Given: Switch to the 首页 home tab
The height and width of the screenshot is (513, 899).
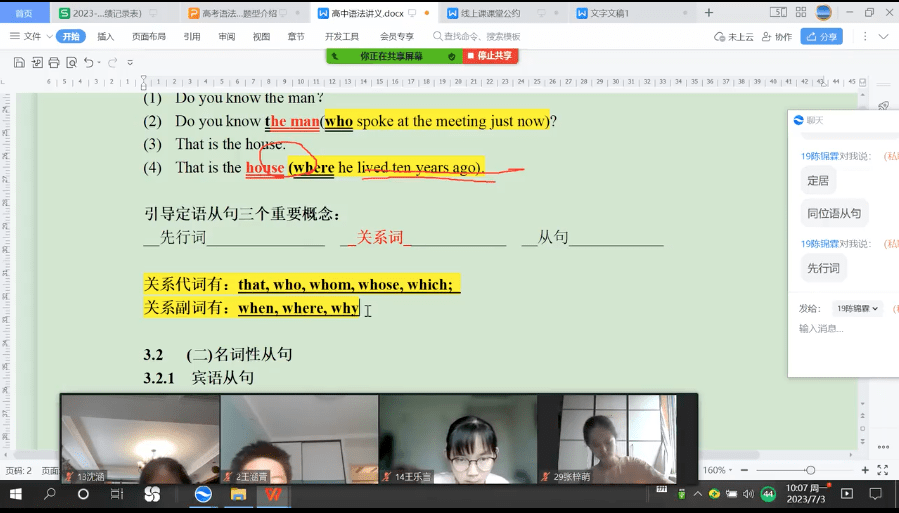Looking at the screenshot, I should pos(24,13).
